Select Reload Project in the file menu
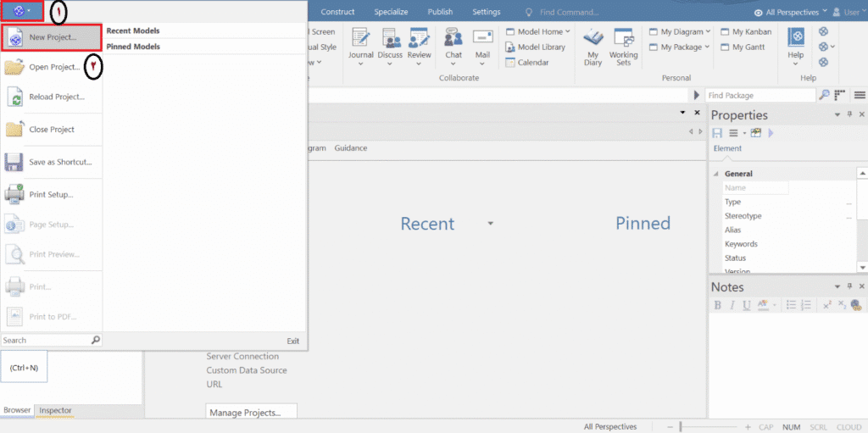Viewport: 868px width, 433px height. tap(52, 97)
